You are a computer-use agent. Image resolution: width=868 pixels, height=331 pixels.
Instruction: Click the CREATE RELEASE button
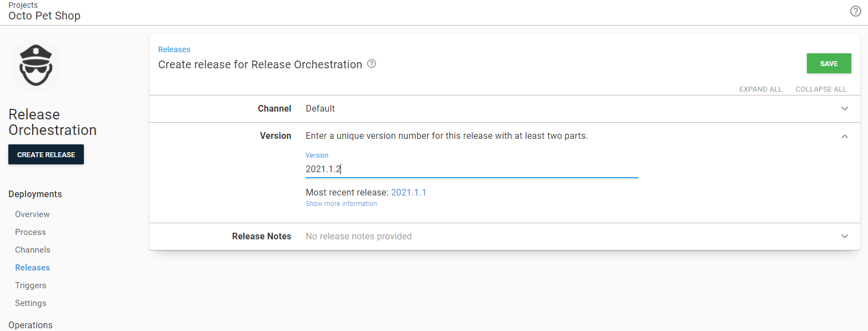pos(46,154)
